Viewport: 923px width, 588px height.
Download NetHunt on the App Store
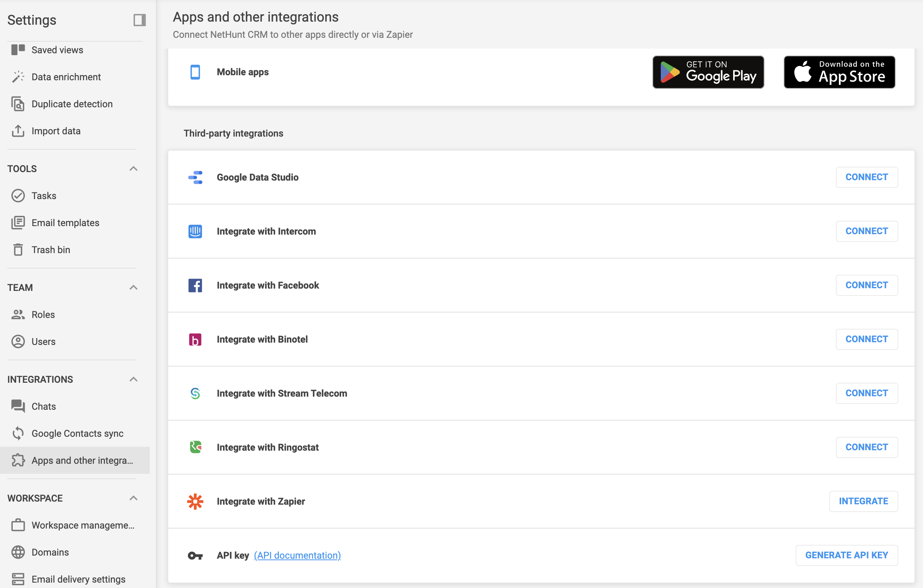coord(840,72)
